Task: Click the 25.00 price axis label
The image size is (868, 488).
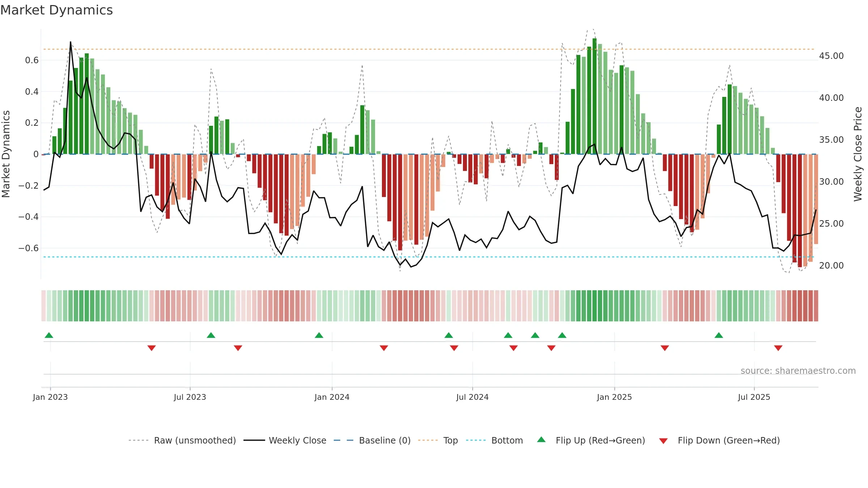Action: pyautogui.click(x=831, y=224)
